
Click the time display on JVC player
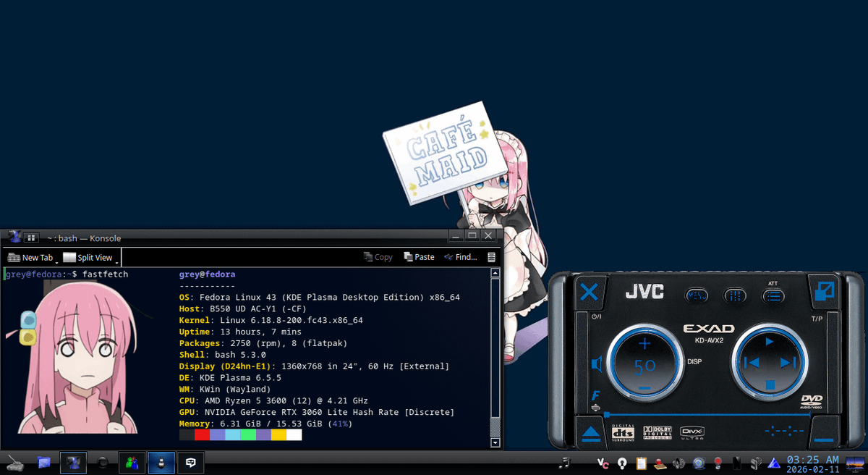[x=784, y=432]
